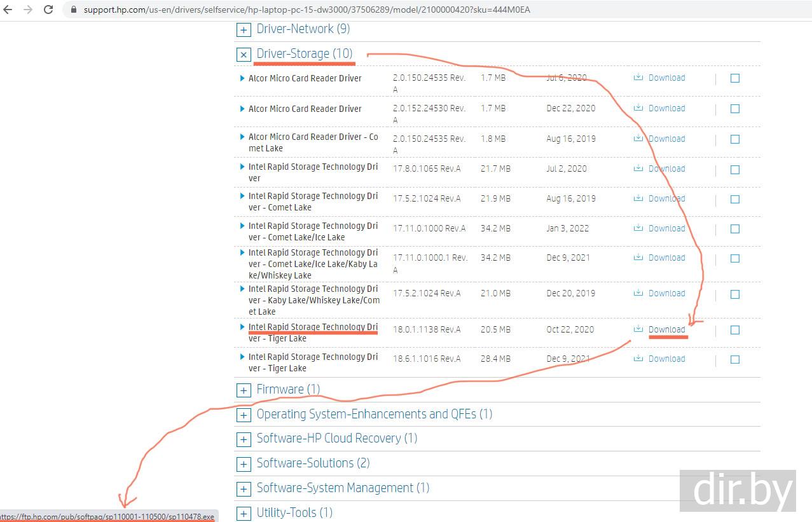Select checkbox for Alcor driver dated Jul 6, 2020

(x=735, y=78)
